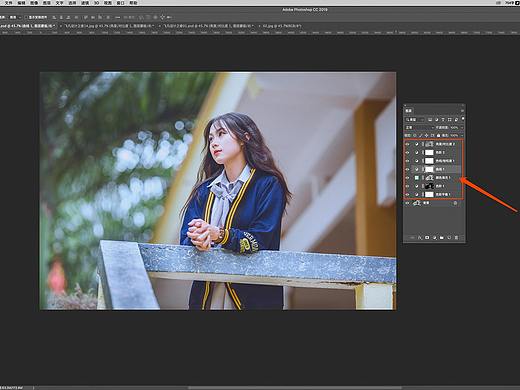Open the 帮助 (Help) menu
Image resolution: width=520 pixels, height=390 pixels.
click(x=133, y=3)
